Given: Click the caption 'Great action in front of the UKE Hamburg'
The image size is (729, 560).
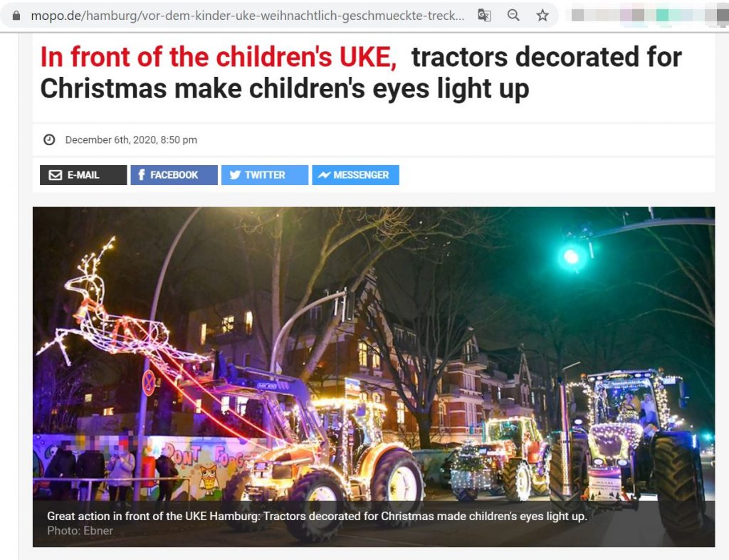Looking at the screenshot, I should [153, 517].
